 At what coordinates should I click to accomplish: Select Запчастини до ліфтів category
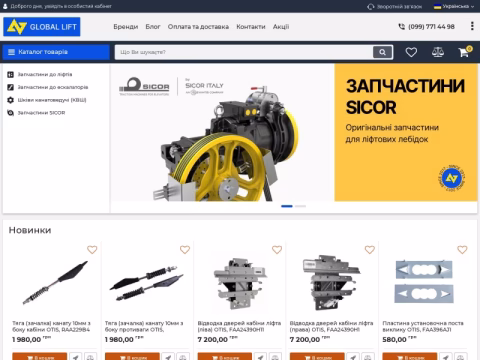click(x=45, y=74)
